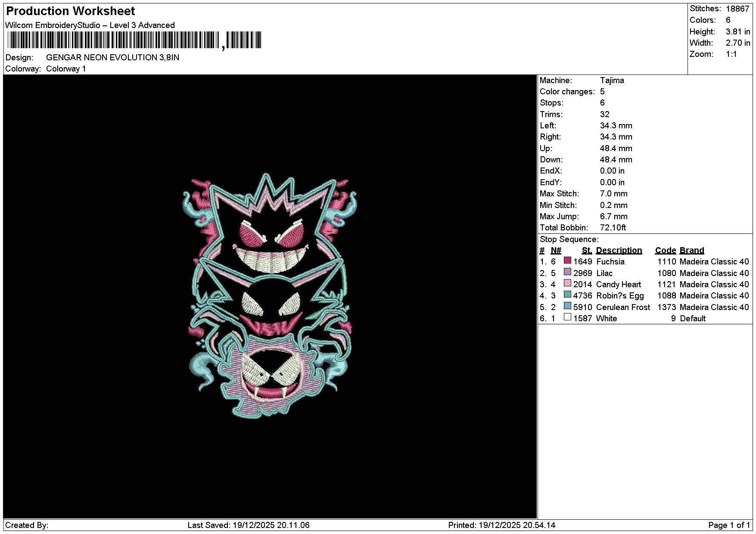Click the "Production Worksheet" title
Image resolution: width=756 pixels, height=534 pixels.
click(x=70, y=11)
